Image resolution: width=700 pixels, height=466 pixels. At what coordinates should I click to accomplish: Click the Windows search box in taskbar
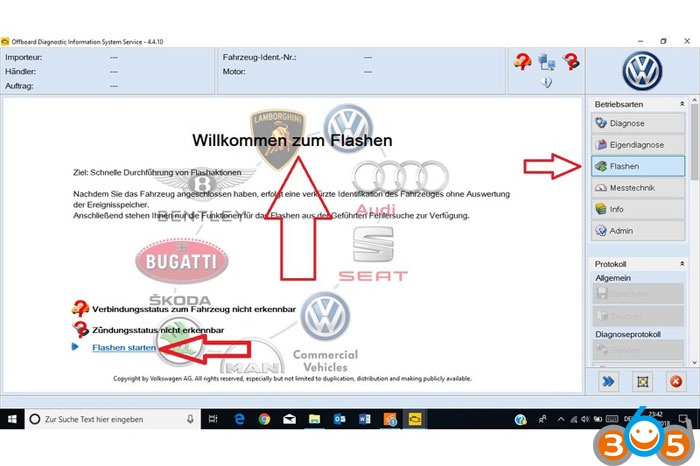[x=112, y=419]
